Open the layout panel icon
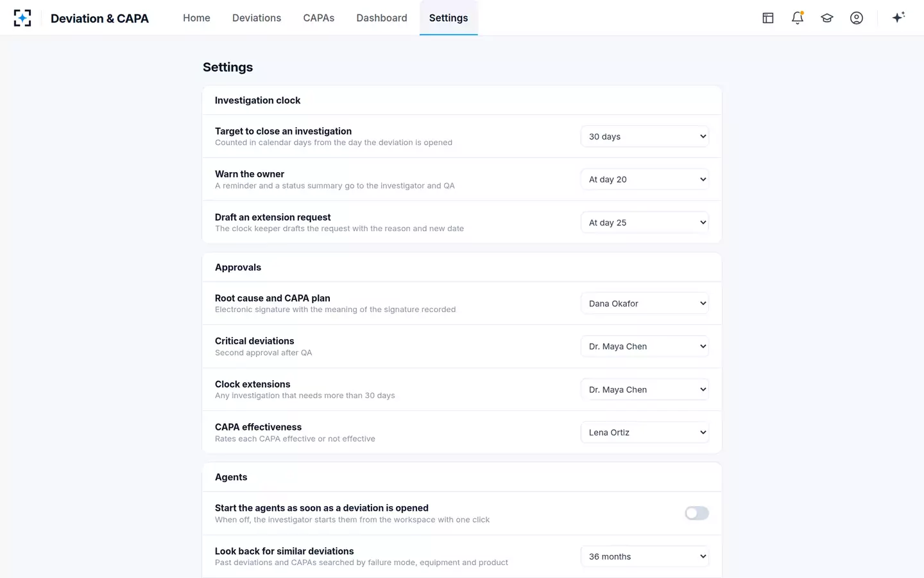This screenshot has height=578, width=924. click(x=768, y=18)
